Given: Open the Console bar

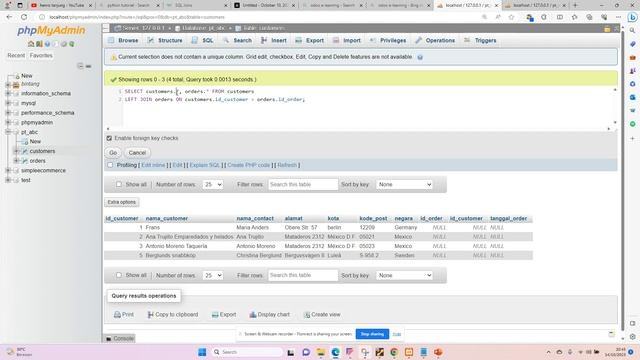Looking at the screenshot, I should pos(120,339).
